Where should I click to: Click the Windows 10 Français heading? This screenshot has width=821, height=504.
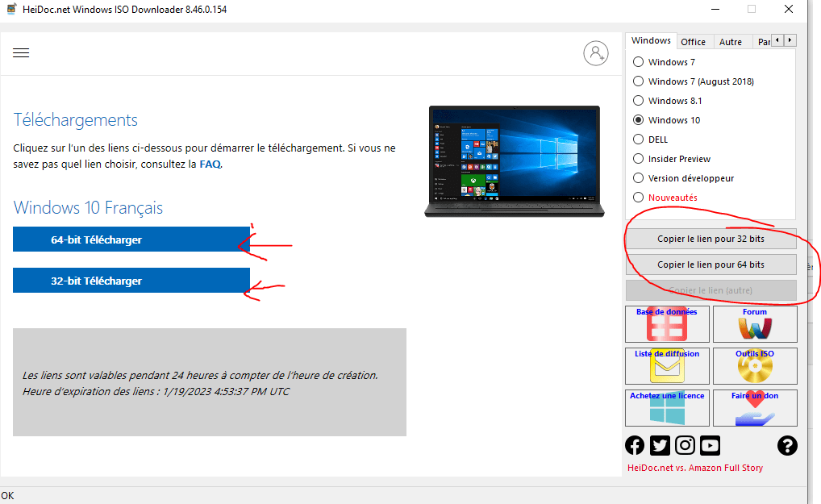point(88,208)
